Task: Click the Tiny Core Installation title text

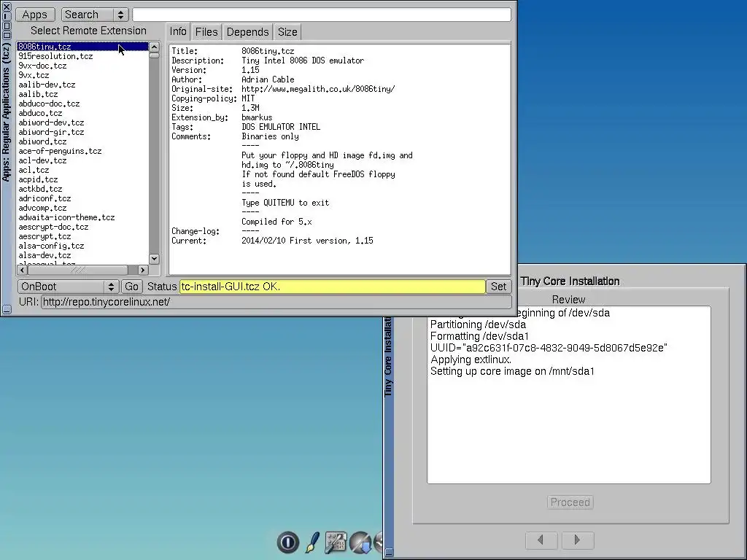Action: [570, 281]
